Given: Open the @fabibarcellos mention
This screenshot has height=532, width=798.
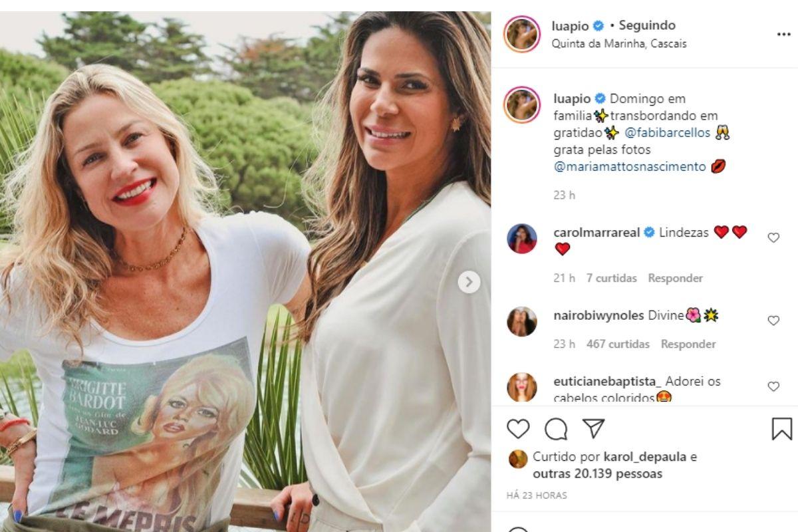Looking at the screenshot, I should (668, 132).
